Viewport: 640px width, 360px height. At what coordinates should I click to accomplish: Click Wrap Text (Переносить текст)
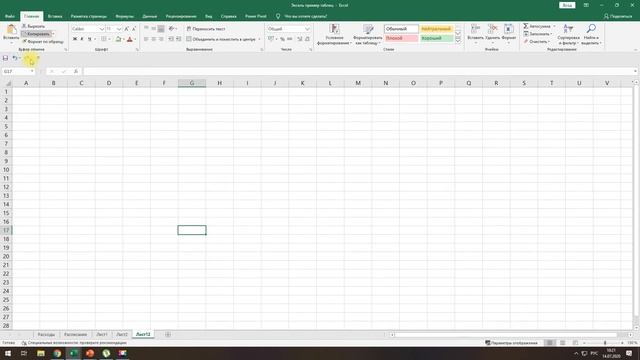(206, 29)
